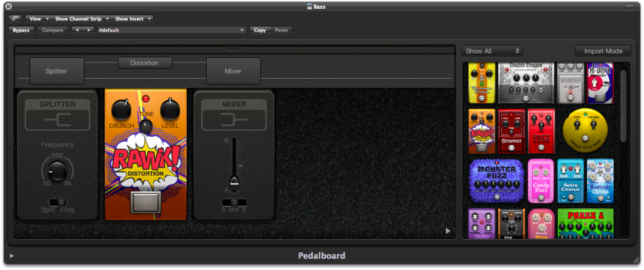The width and height of the screenshot is (644, 270).
Task: Click the Crunch knob on RAWK! pedal
Action: [121, 110]
